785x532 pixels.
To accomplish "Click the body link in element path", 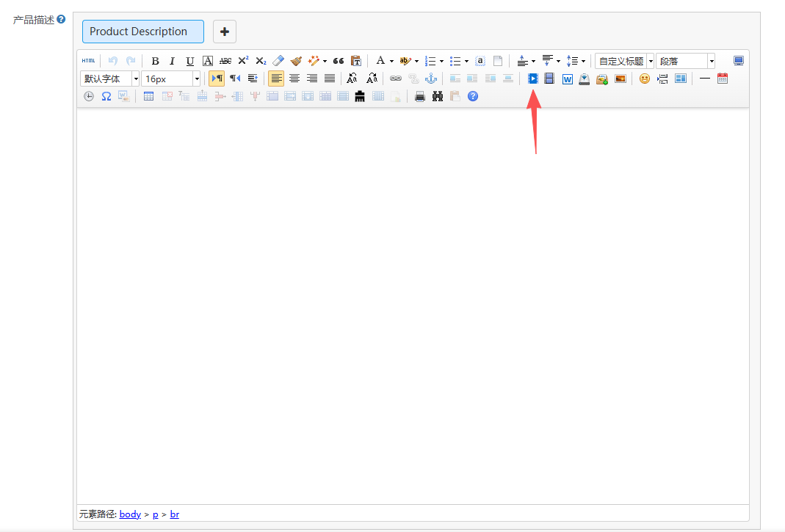I will (130, 514).
